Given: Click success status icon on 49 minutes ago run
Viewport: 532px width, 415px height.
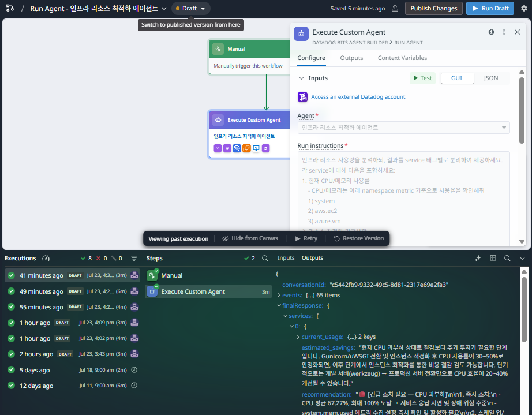Looking at the screenshot, I should (x=11, y=291).
